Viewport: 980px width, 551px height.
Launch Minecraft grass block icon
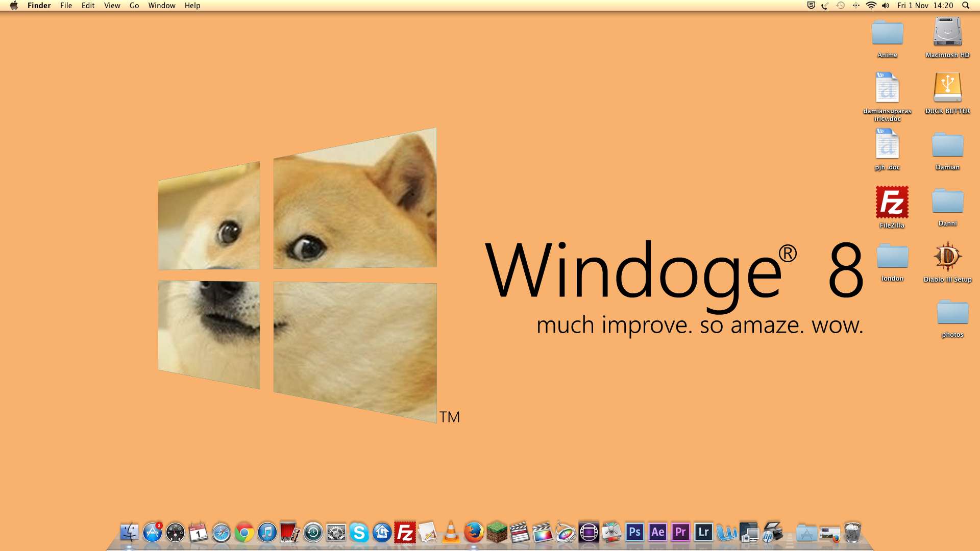tap(497, 533)
